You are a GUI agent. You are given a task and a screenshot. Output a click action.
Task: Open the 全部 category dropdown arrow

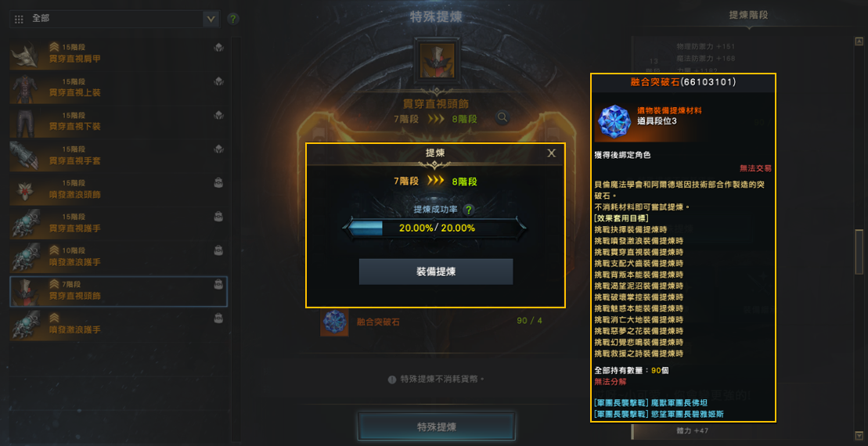pyautogui.click(x=211, y=20)
